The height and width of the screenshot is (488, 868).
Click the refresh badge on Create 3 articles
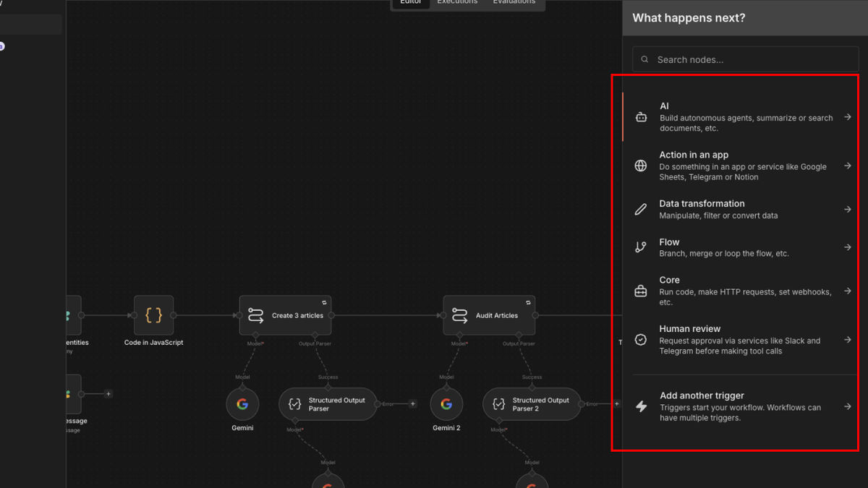[x=325, y=301]
